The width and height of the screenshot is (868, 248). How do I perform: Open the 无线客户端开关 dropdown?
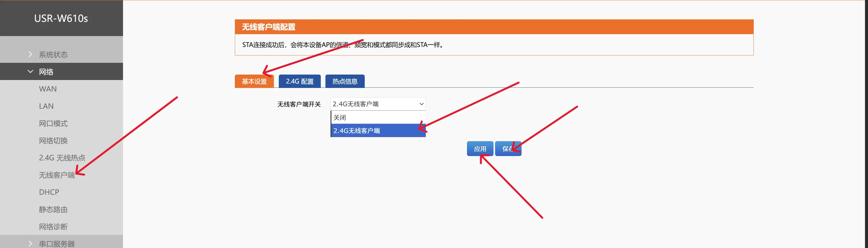coord(378,104)
